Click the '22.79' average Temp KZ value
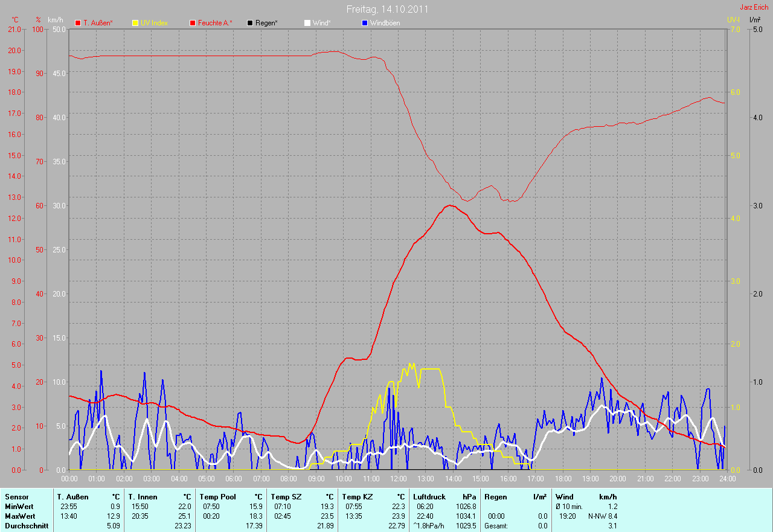This screenshot has height=532, width=773. tap(396, 526)
